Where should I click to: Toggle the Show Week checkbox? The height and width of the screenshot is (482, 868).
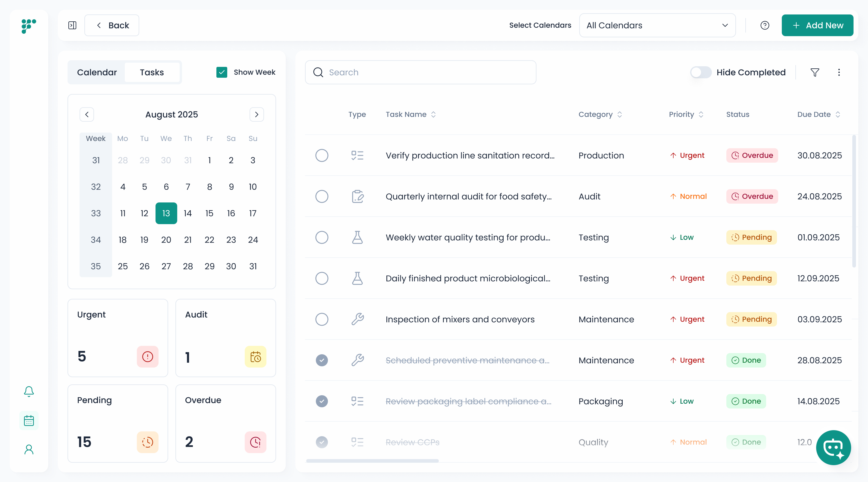[x=222, y=72]
